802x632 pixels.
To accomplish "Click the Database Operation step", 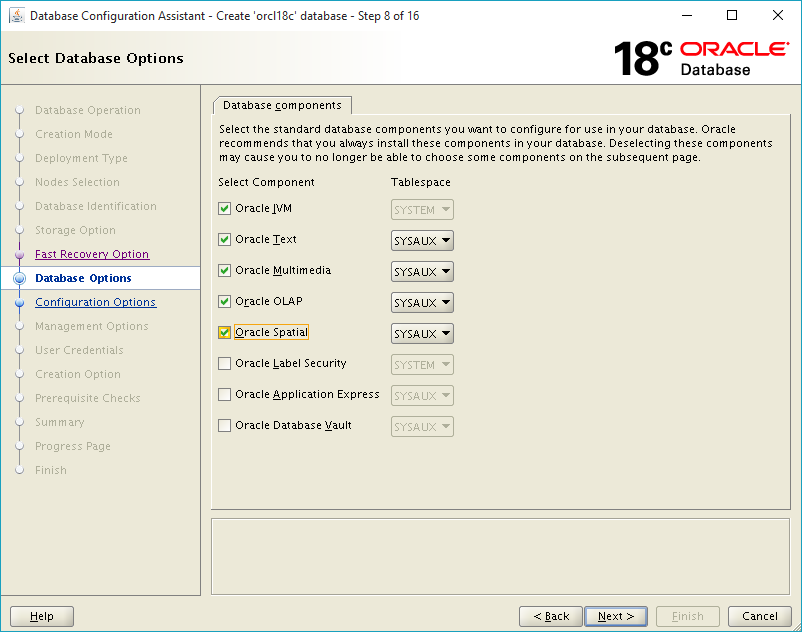I will point(88,110).
